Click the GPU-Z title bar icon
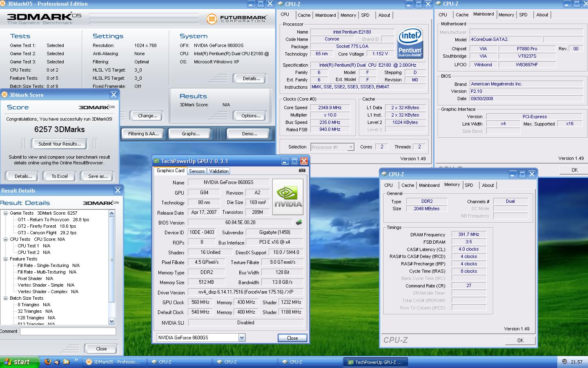The height and width of the screenshot is (368, 588). coord(156,161)
